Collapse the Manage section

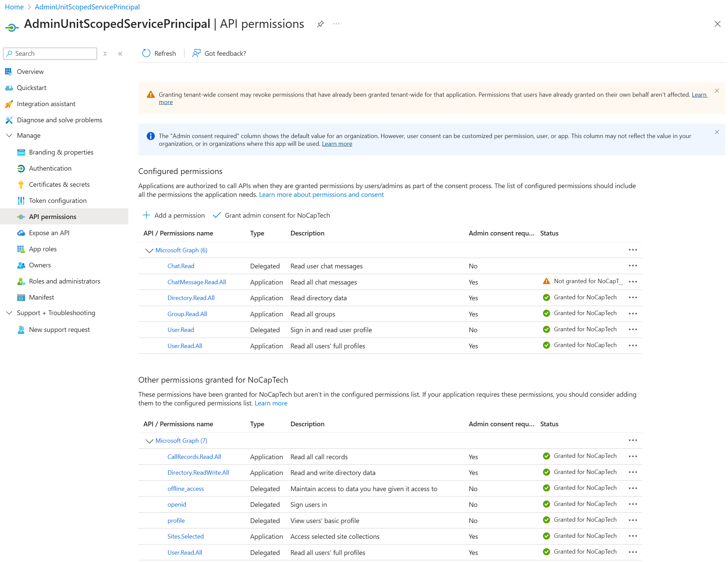[x=9, y=135]
